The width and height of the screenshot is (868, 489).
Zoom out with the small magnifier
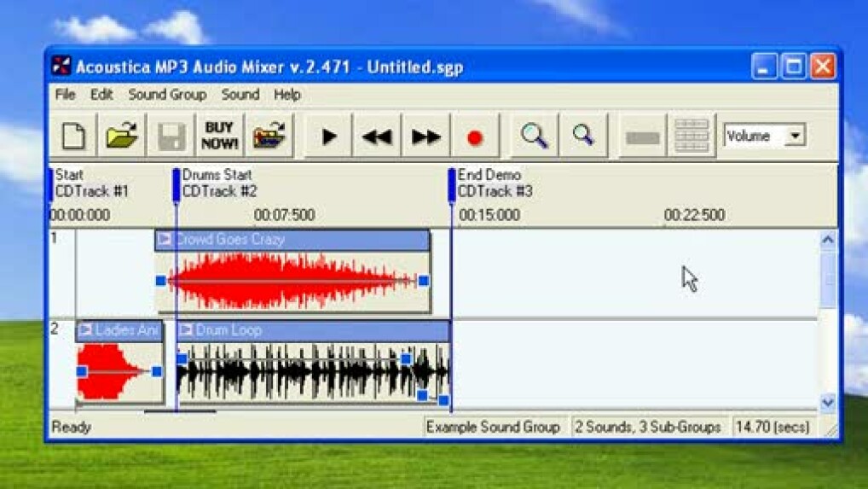[583, 136]
